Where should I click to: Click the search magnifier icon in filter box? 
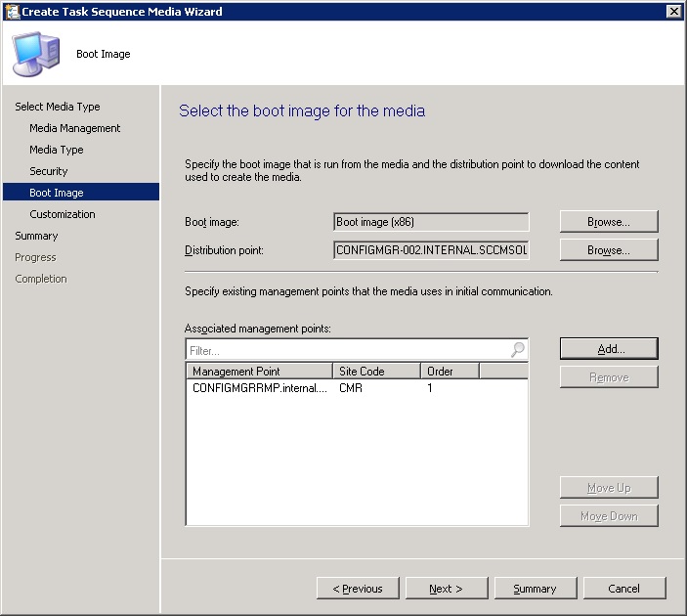(518, 349)
